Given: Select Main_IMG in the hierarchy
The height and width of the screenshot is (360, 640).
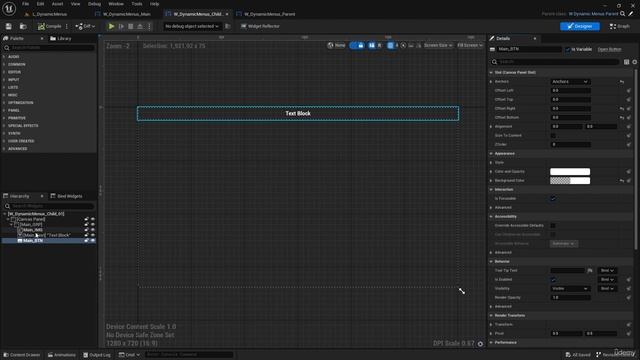Looking at the screenshot, I should click(x=32, y=230).
